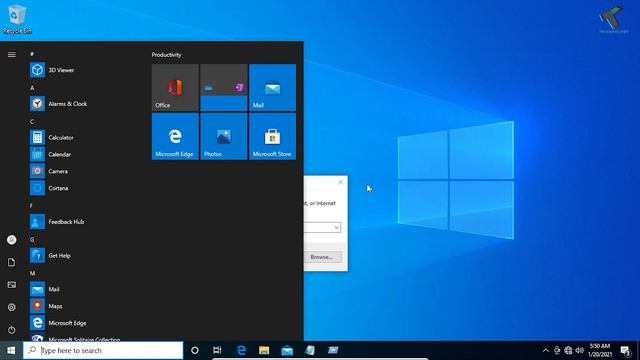
Task: Click the Cortana circle on taskbar
Action: (195, 350)
